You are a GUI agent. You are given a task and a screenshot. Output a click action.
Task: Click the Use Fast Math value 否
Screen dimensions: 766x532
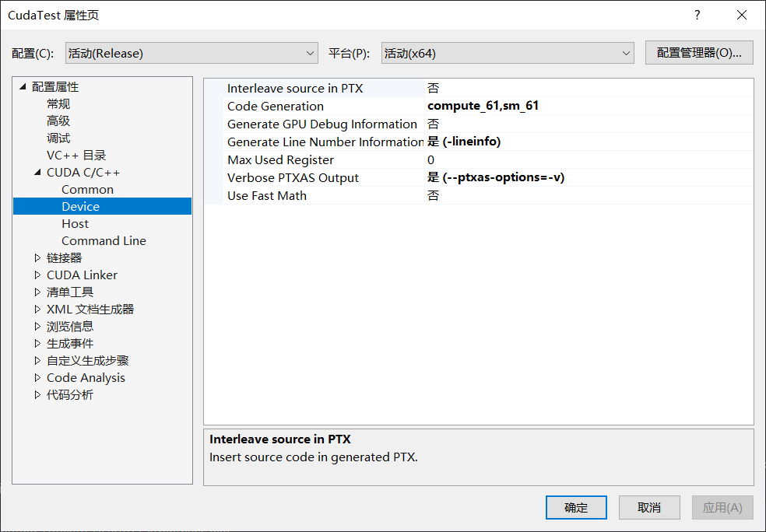(x=434, y=196)
